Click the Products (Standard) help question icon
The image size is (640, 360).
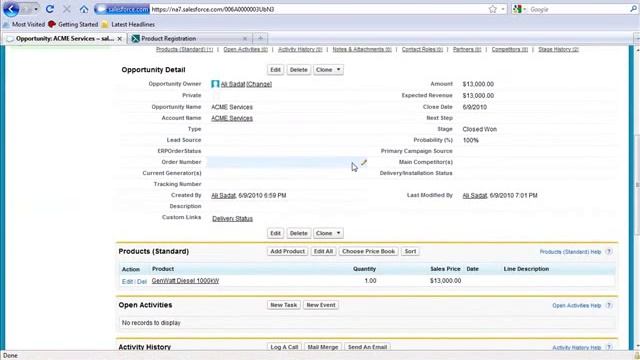click(x=609, y=252)
